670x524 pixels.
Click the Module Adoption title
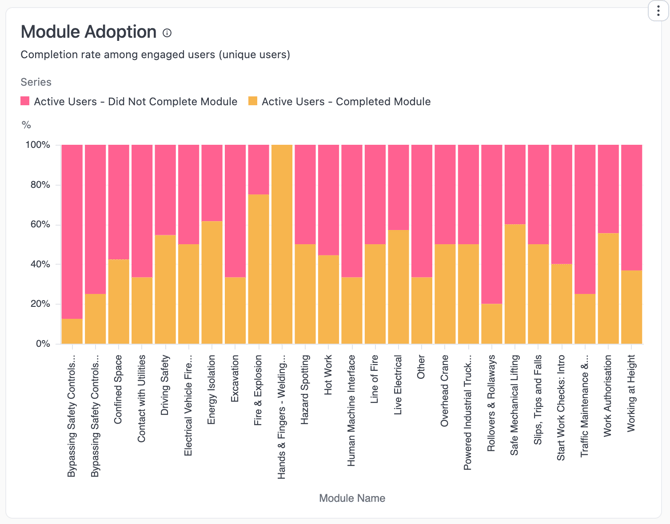88,33
